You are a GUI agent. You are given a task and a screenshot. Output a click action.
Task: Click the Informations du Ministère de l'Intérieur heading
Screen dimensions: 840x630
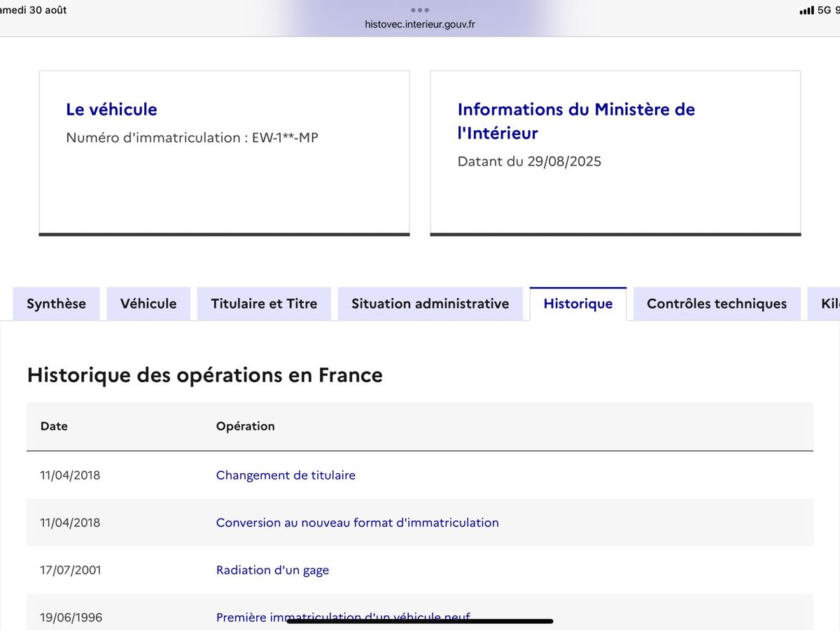click(x=576, y=121)
